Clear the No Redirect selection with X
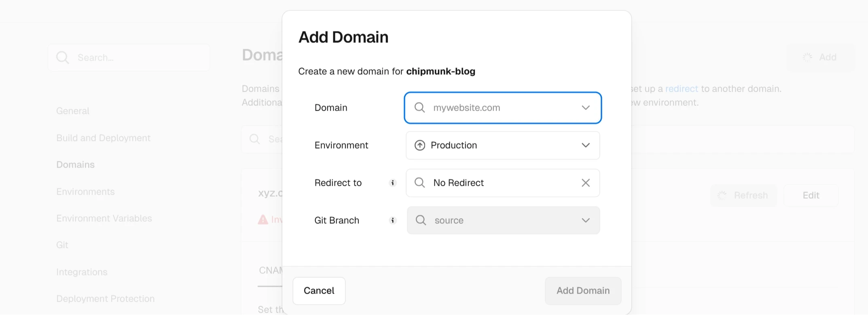This screenshot has height=315, width=868. tap(585, 183)
